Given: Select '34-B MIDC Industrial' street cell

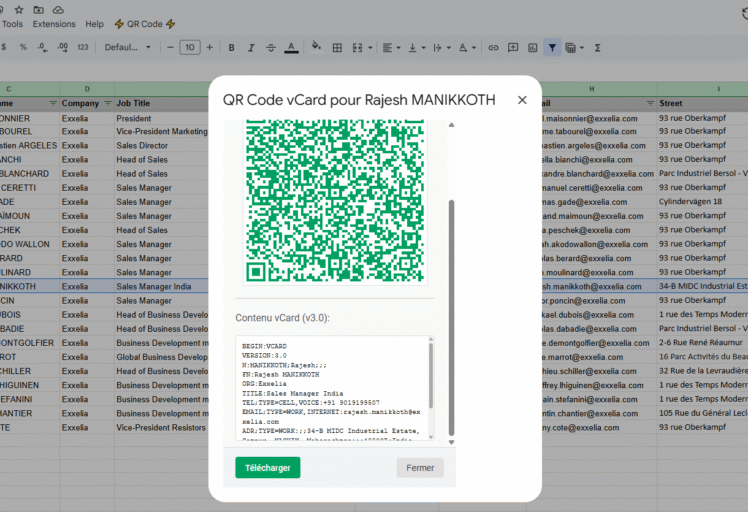Looking at the screenshot, I should [702, 286].
